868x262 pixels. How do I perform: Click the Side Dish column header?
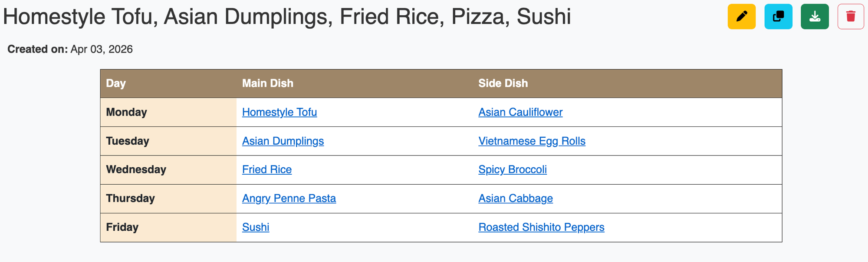coord(503,83)
